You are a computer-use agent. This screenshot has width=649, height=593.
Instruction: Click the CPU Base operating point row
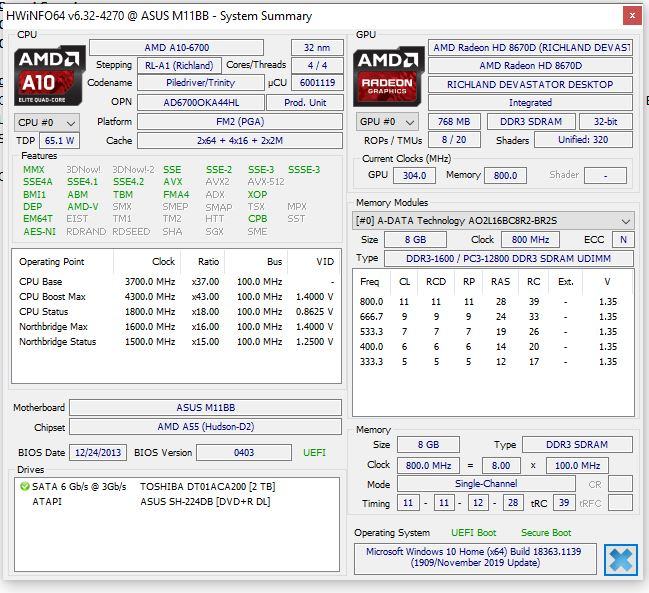tap(176, 282)
